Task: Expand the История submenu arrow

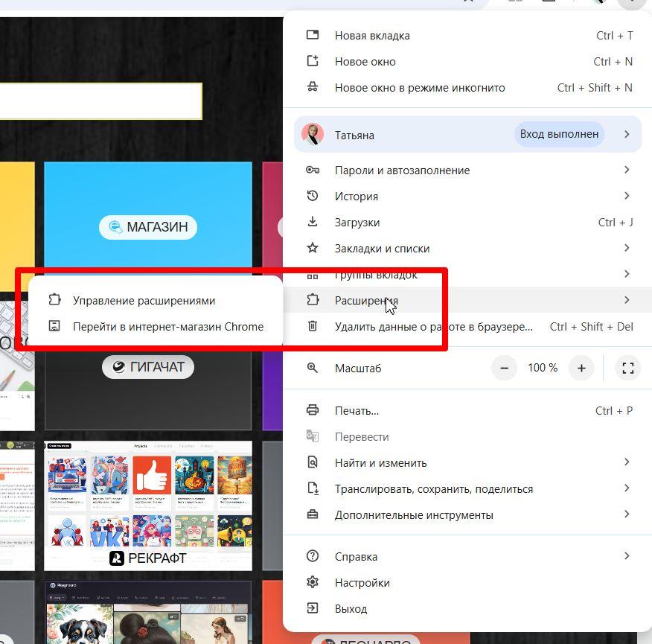Action: tap(627, 196)
